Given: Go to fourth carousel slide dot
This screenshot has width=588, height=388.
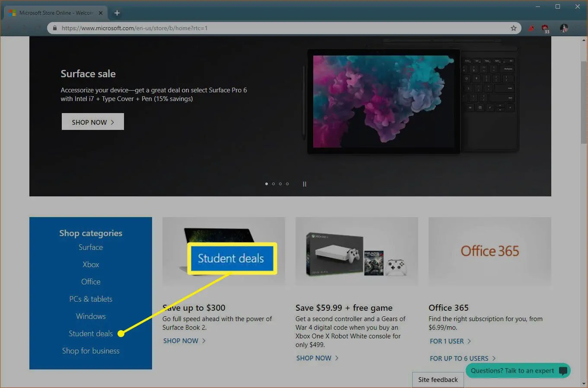Looking at the screenshot, I should click(287, 184).
